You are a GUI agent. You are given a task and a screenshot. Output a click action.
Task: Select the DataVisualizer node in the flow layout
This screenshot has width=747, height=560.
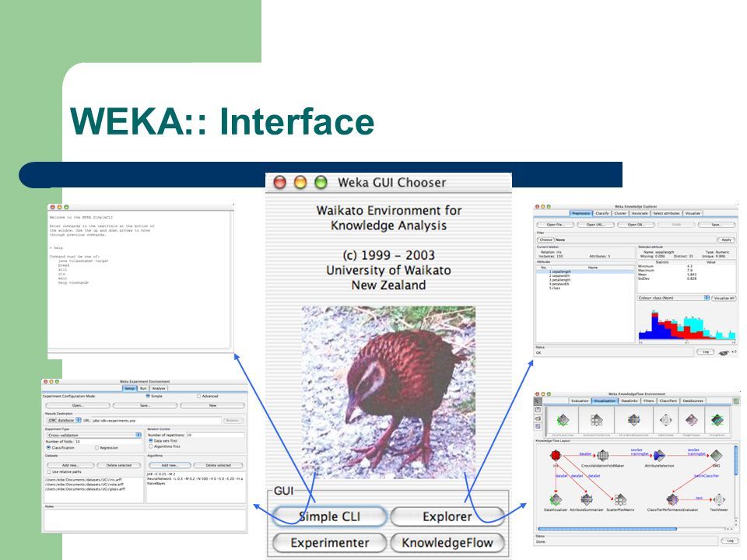tap(556, 499)
